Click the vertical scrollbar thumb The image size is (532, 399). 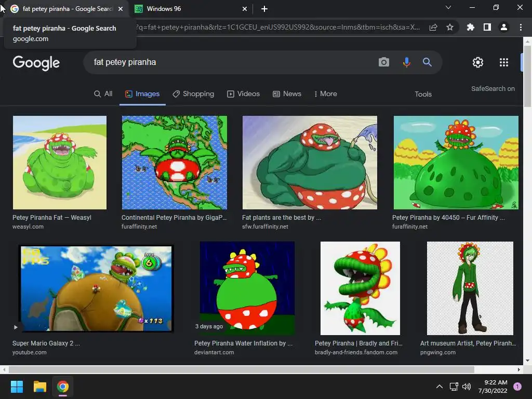coord(527,76)
